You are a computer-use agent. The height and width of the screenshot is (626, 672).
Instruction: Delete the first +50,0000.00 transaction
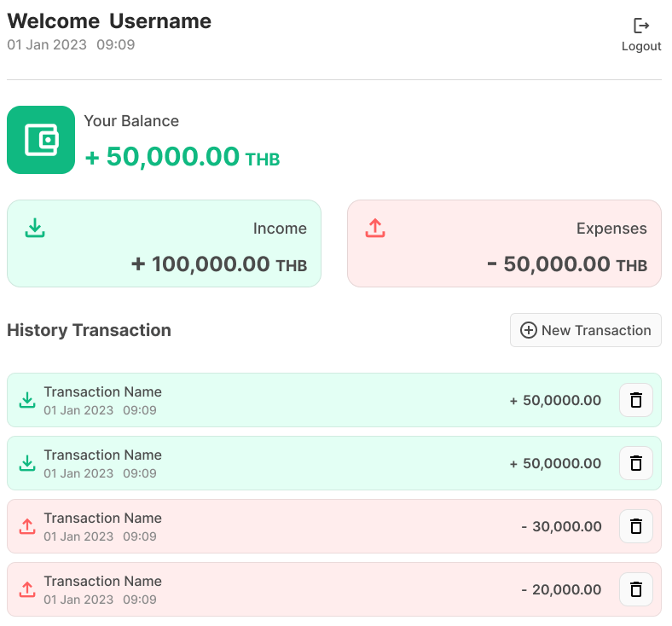636,400
